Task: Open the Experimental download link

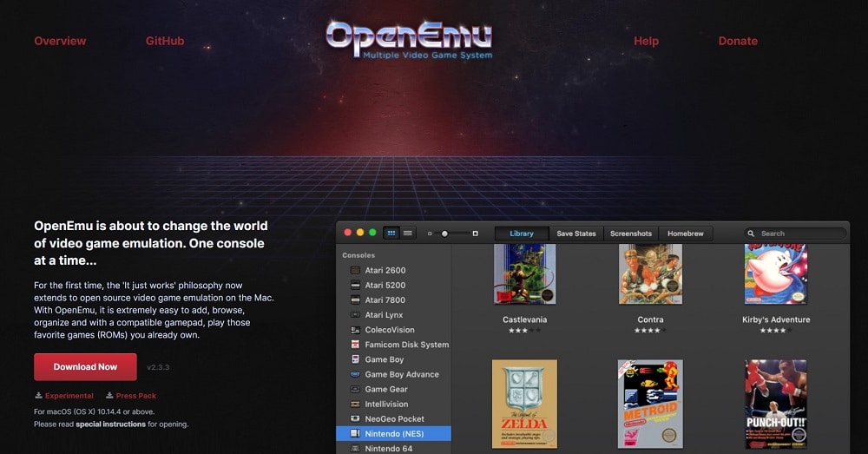Action: [x=69, y=396]
